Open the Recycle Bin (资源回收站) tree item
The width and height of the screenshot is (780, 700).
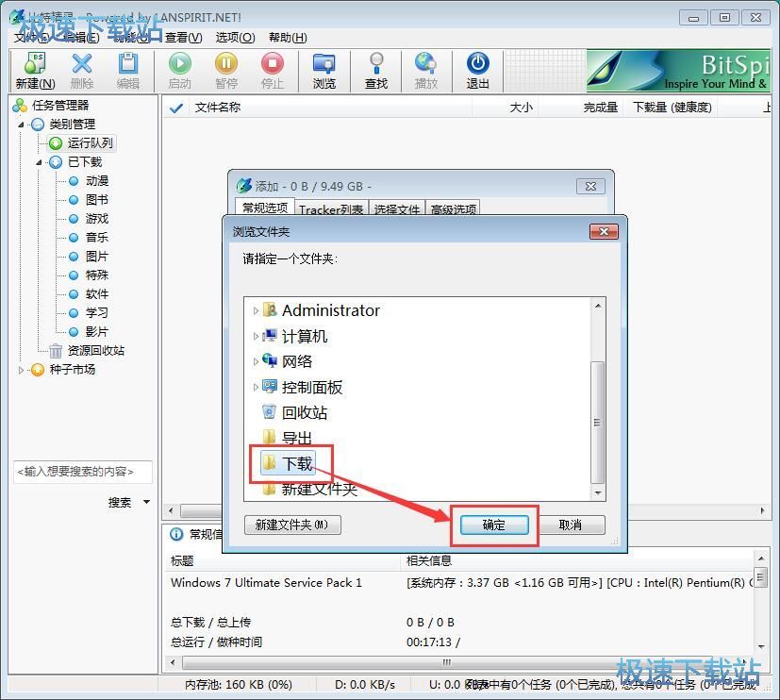pos(87,351)
